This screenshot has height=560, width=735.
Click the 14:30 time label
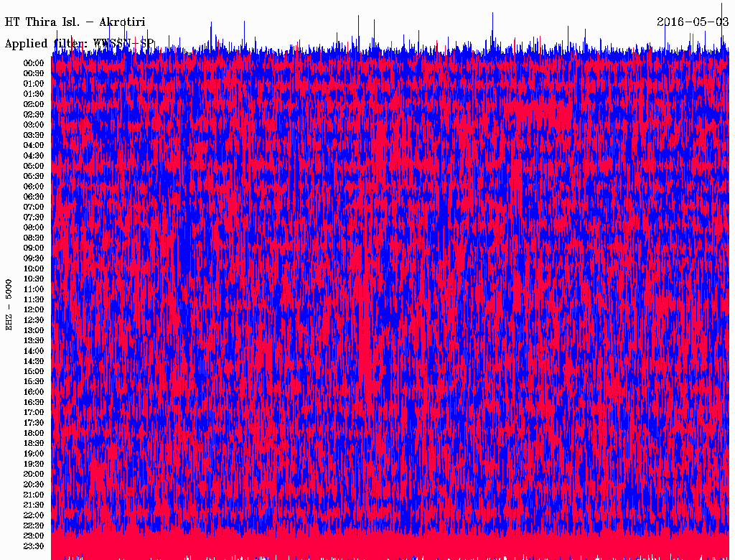click(34, 362)
